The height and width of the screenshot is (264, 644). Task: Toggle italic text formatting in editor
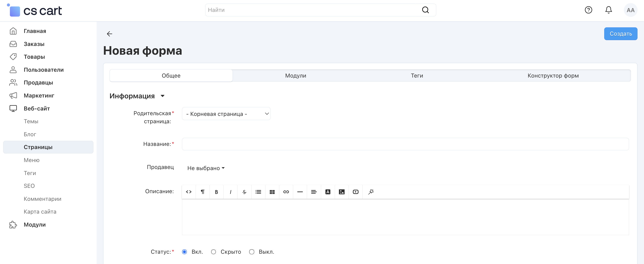pos(230,192)
